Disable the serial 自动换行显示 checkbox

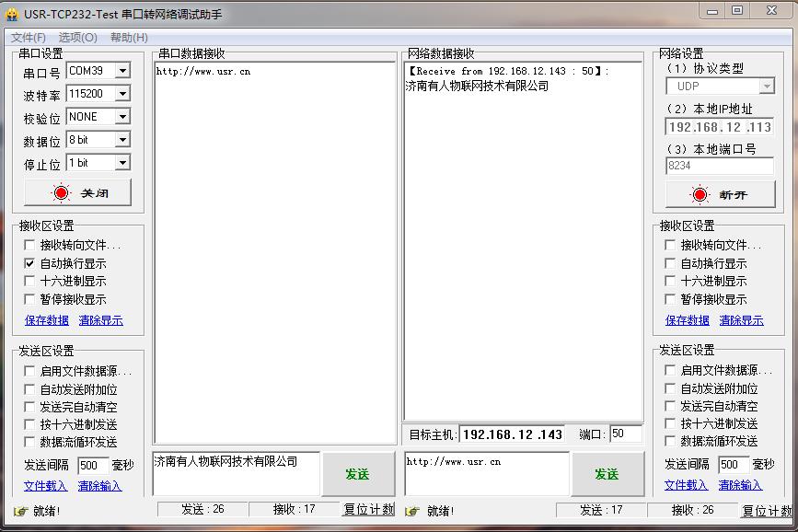click(x=29, y=263)
